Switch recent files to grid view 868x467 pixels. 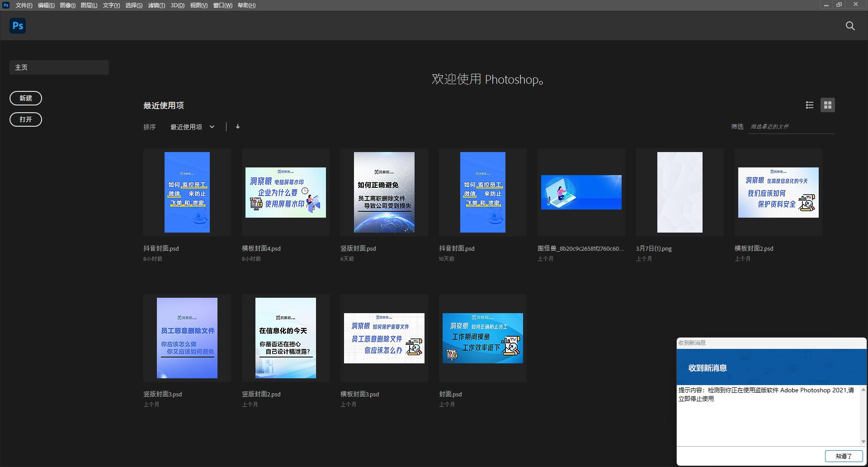tap(828, 105)
